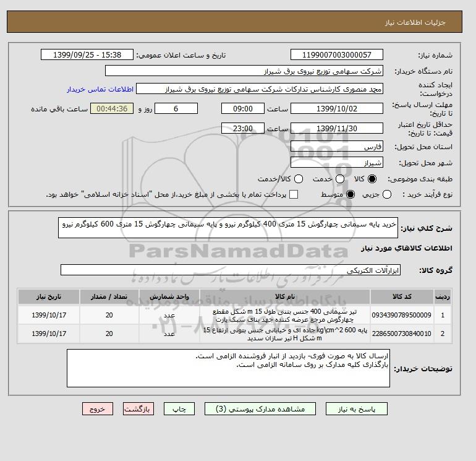Select the جزیی purchase type radio

(x=387, y=194)
